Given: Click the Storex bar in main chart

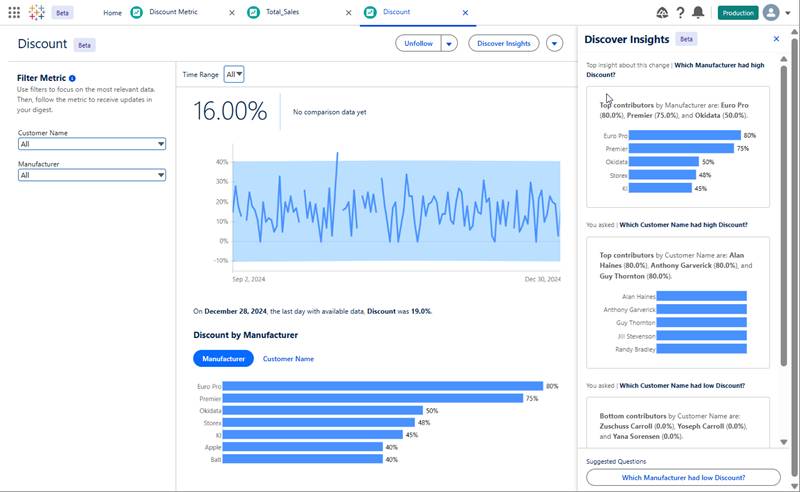Looking at the screenshot, I should (x=318, y=423).
